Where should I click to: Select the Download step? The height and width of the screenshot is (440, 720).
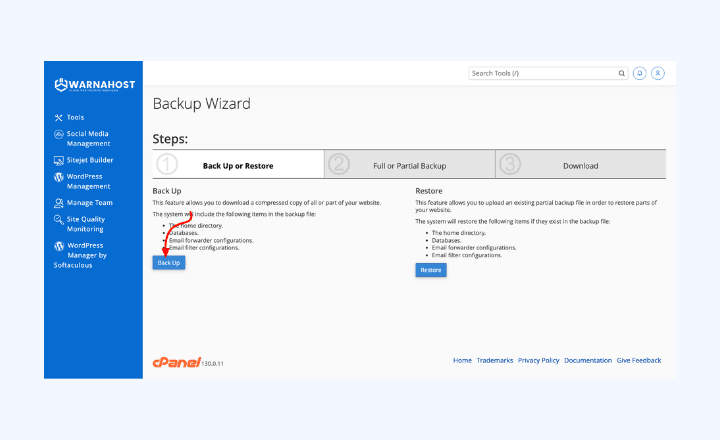pos(581,164)
